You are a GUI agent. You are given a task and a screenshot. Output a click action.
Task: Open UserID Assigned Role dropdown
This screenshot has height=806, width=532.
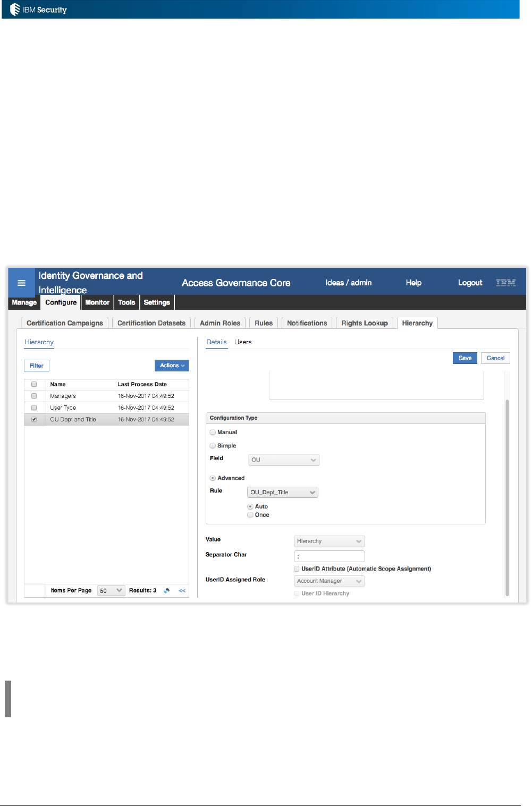coord(330,581)
